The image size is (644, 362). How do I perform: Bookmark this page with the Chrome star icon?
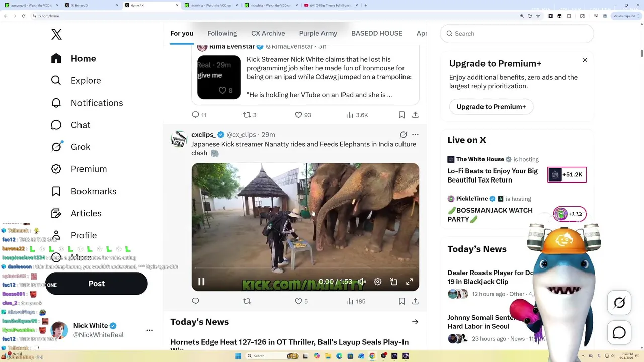pyautogui.click(x=538, y=16)
